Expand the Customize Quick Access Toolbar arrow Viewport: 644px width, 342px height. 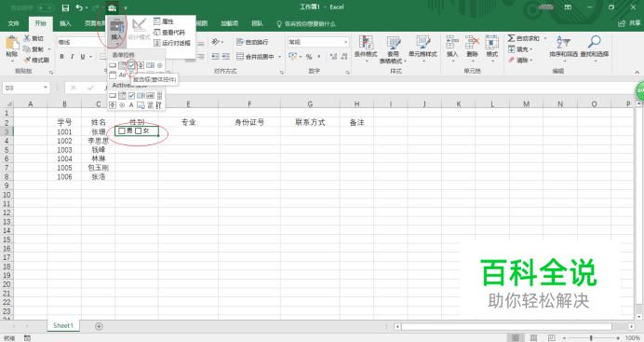(x=126, y=7)
